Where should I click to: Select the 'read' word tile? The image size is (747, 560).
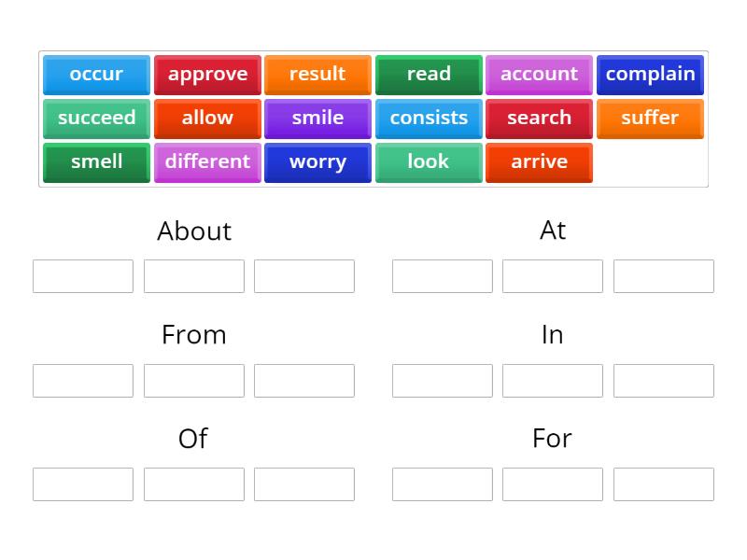(x=429, y=75)
